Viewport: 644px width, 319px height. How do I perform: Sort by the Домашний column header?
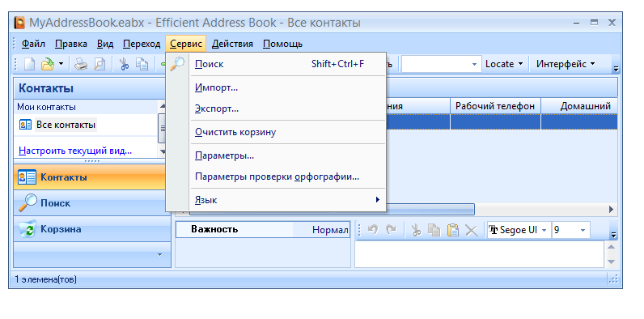pos(579,106)
